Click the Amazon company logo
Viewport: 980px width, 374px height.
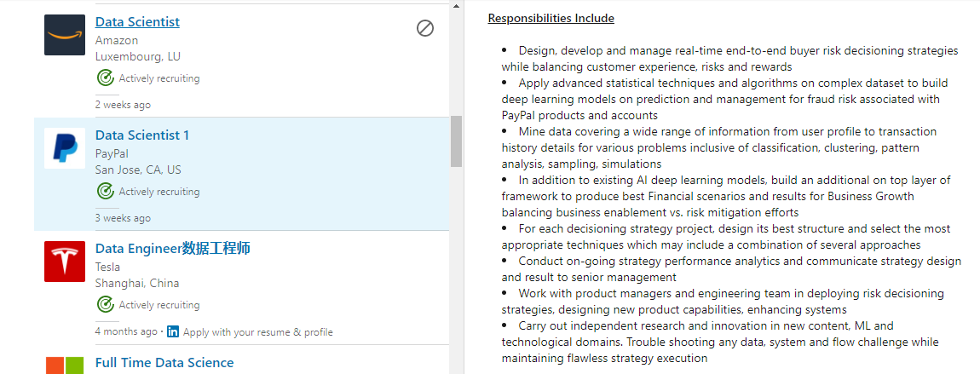65,35
